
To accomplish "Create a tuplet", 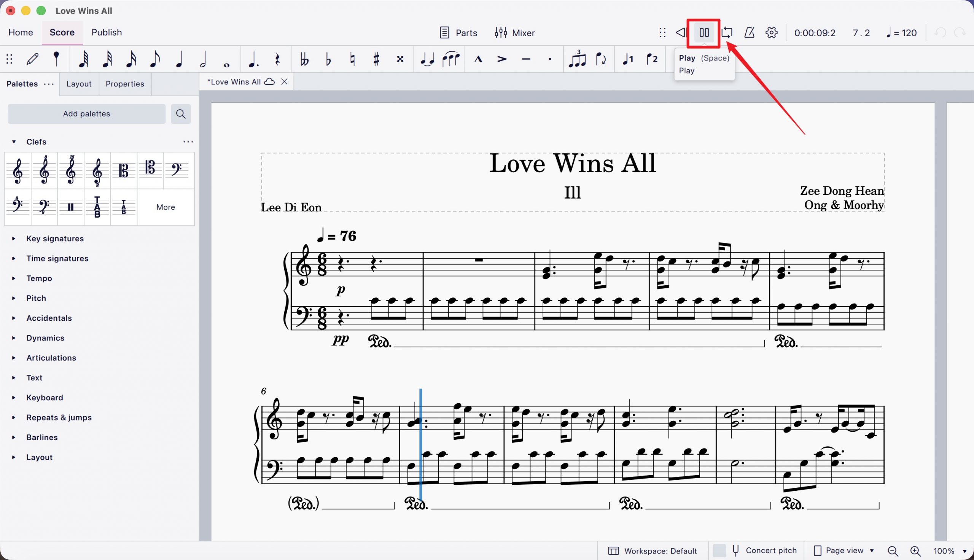I will (x=577, y=59).
